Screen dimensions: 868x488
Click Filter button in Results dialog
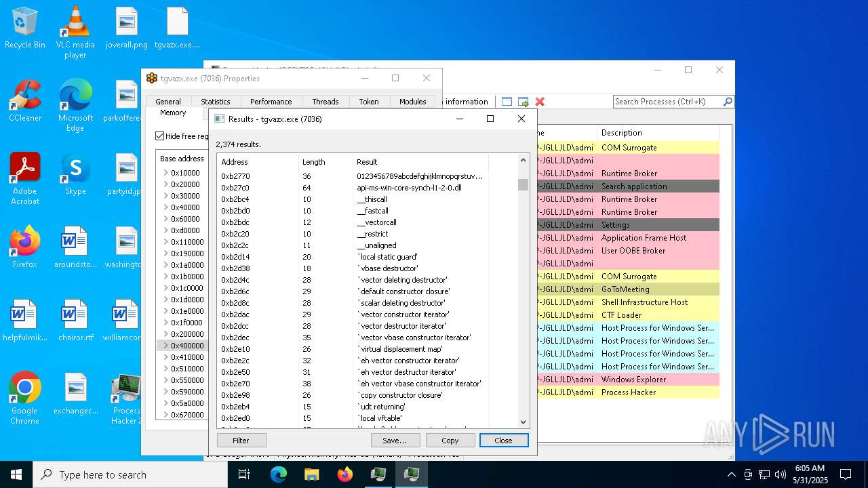click(241, 441)
